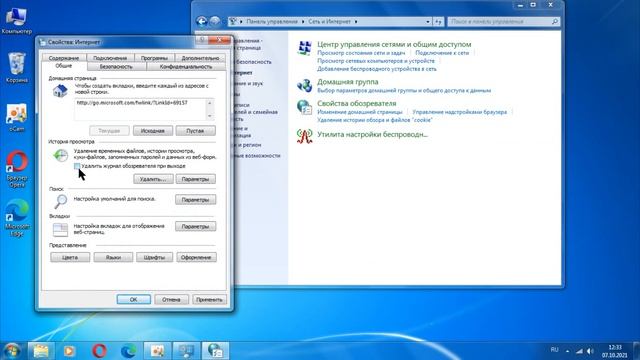This screenshot has height=360, width=640.
Task: Open tabs Параметры button
Action: coord(196,227)
